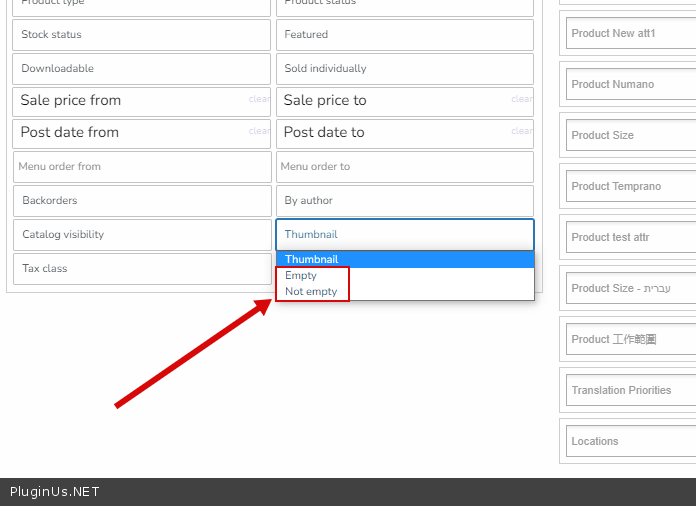Clear the Post date to field
The height and width of the screenshot is (506, 696).
522,131
